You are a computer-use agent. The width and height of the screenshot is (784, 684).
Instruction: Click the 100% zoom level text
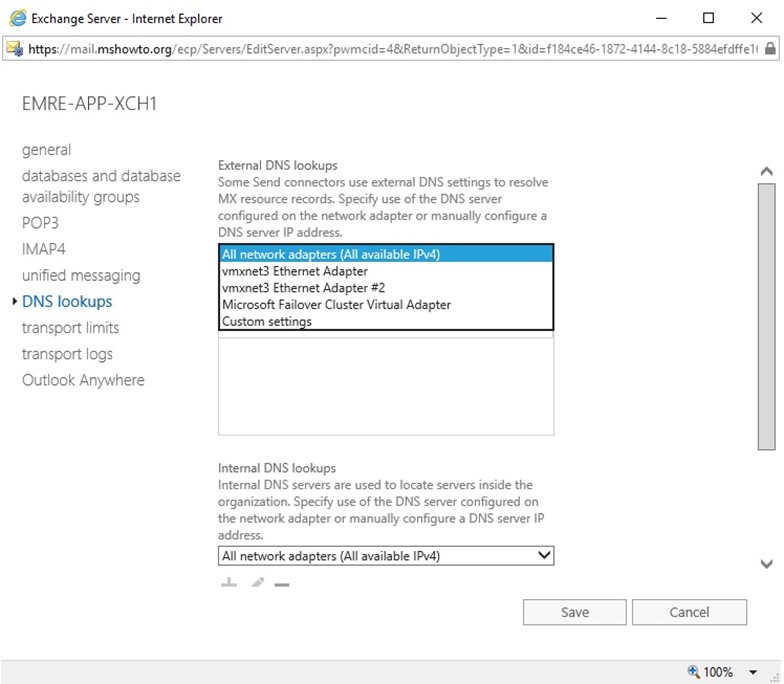[718, 672]
